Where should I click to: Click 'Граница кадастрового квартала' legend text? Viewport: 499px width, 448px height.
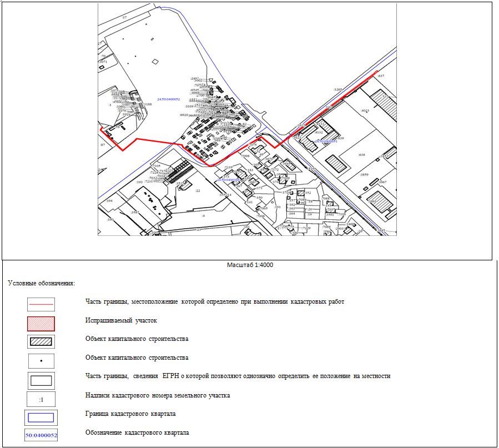[130, 414]
